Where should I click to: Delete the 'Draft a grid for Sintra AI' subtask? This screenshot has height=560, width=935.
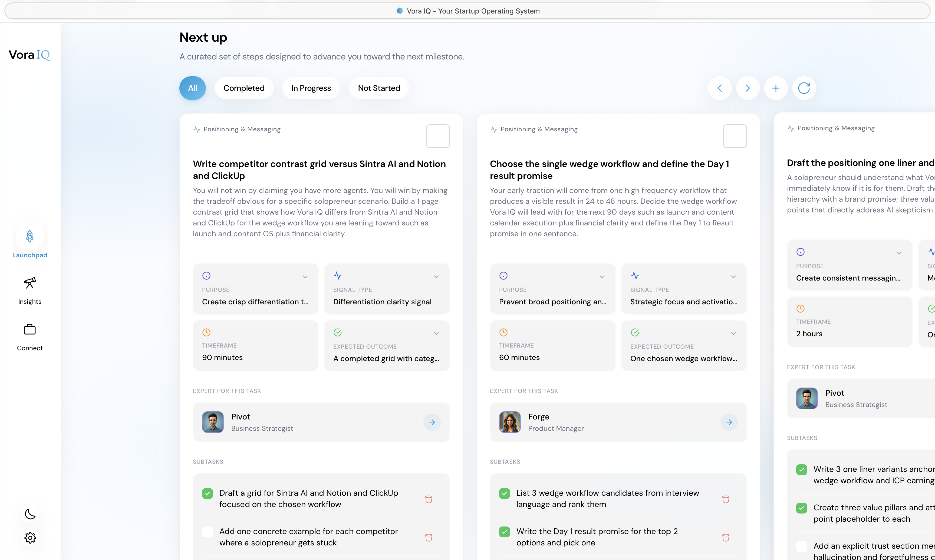click(x=429, y=499)
